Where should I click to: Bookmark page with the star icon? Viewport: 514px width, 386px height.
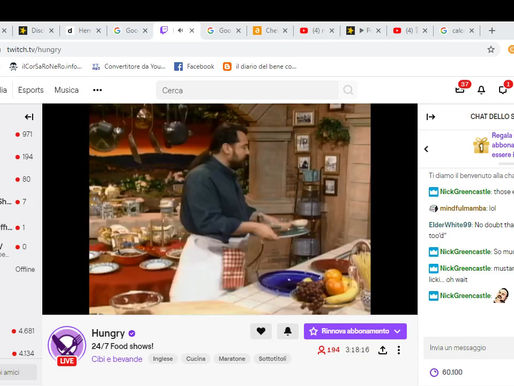tap(491, 50)
